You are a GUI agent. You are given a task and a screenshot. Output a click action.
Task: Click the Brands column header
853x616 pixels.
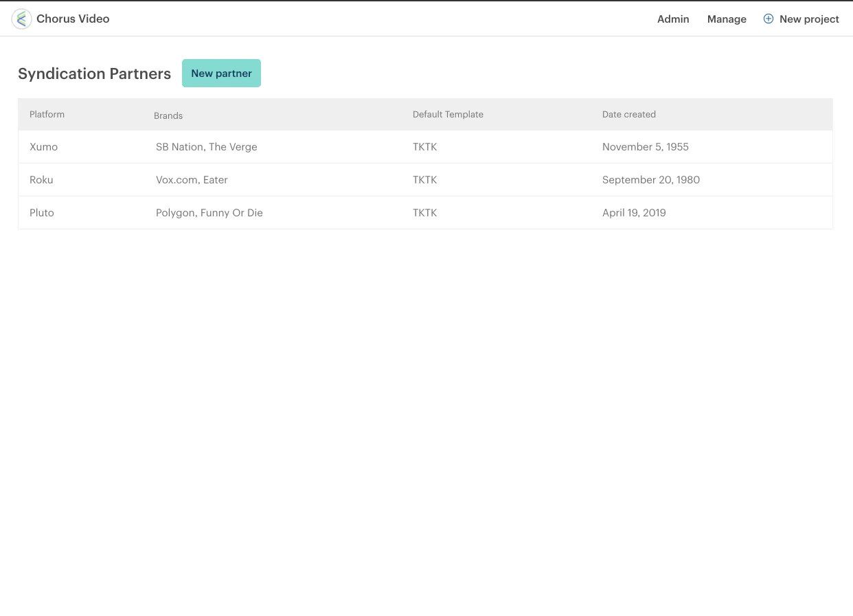point(168,115)
